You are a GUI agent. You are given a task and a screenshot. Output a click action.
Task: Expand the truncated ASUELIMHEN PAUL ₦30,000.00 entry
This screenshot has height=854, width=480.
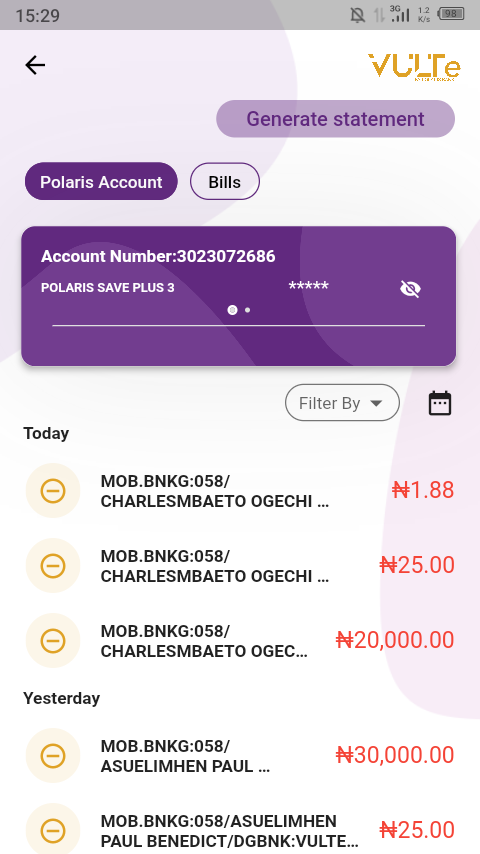coord(240,755)
